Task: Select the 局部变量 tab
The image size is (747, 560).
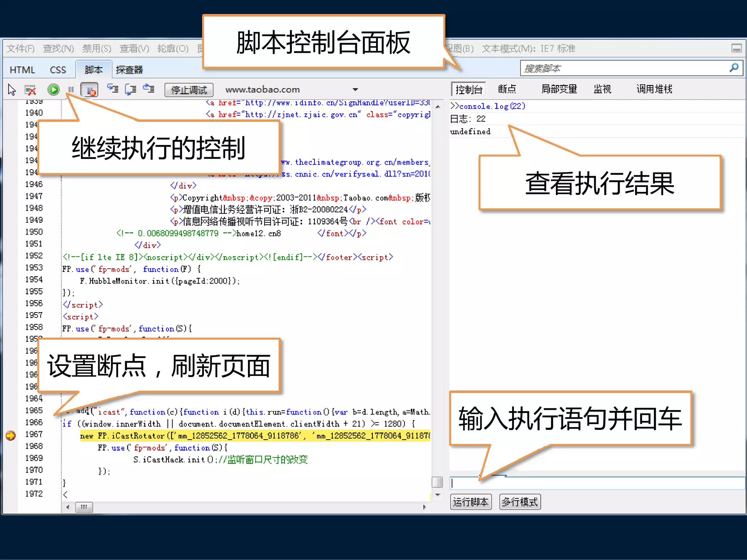Action: point(559,89)
